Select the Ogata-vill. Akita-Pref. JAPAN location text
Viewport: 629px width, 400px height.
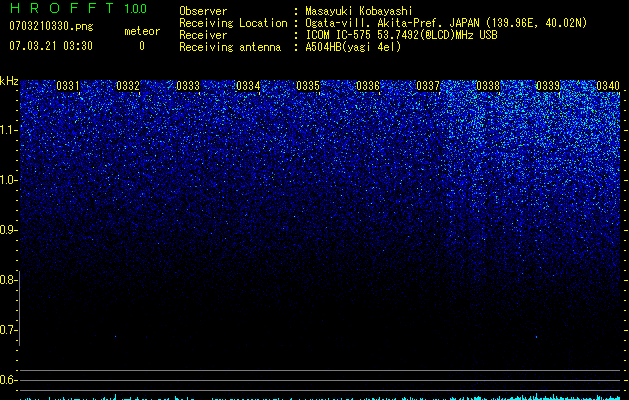coord(446,23)
